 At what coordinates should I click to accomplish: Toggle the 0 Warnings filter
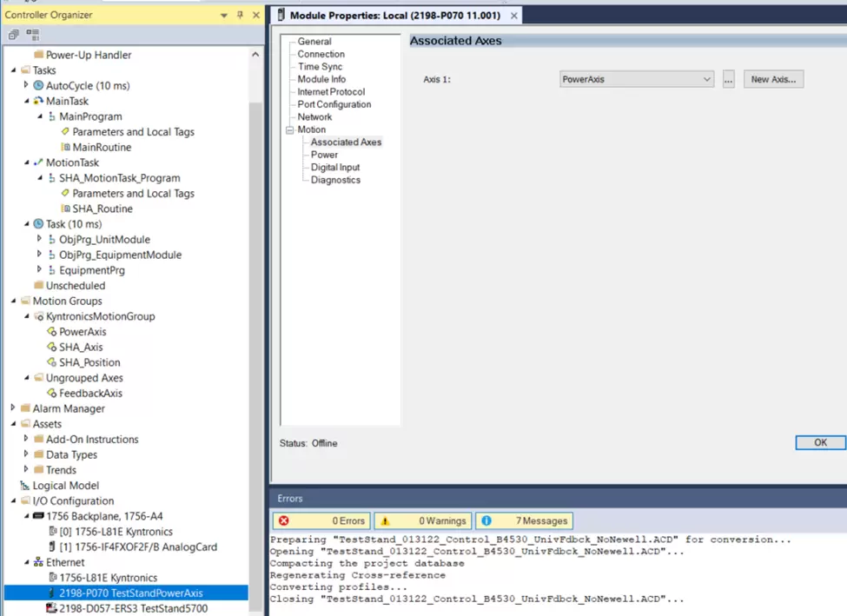tap(423, 521)
